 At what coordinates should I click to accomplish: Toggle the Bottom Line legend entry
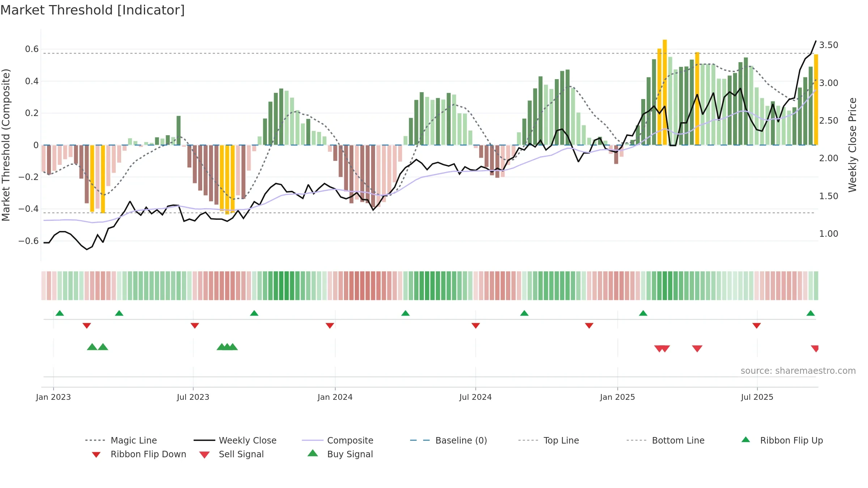[x=665, y=440]
